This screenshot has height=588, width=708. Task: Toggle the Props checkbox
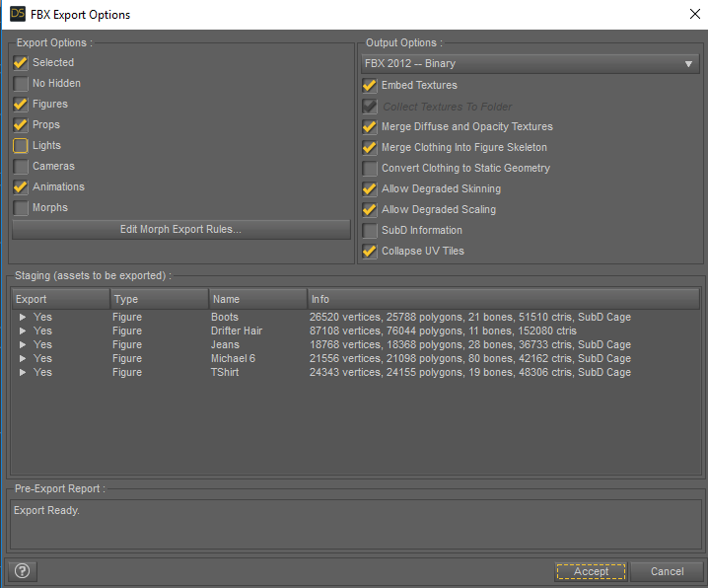click(21, 124)
